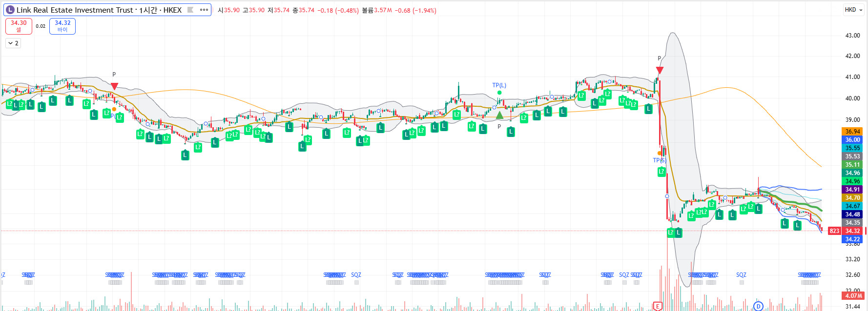Viewport: 868px width, 311px height.
Task: Open the three-dot more menu in legend
Action: 204,10
